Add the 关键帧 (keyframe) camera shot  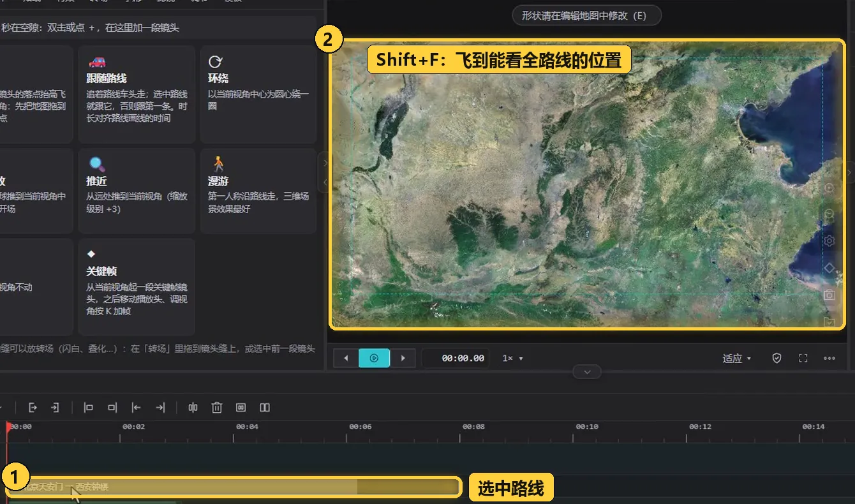(137, 287)
